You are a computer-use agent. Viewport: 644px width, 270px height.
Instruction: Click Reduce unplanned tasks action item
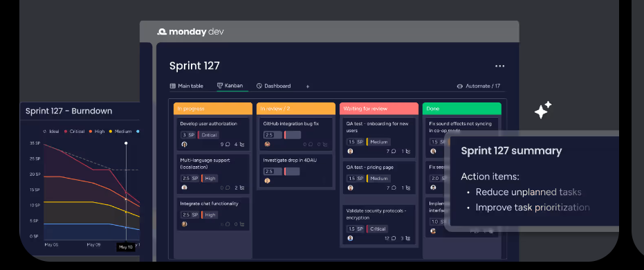[x=528, y=192]
